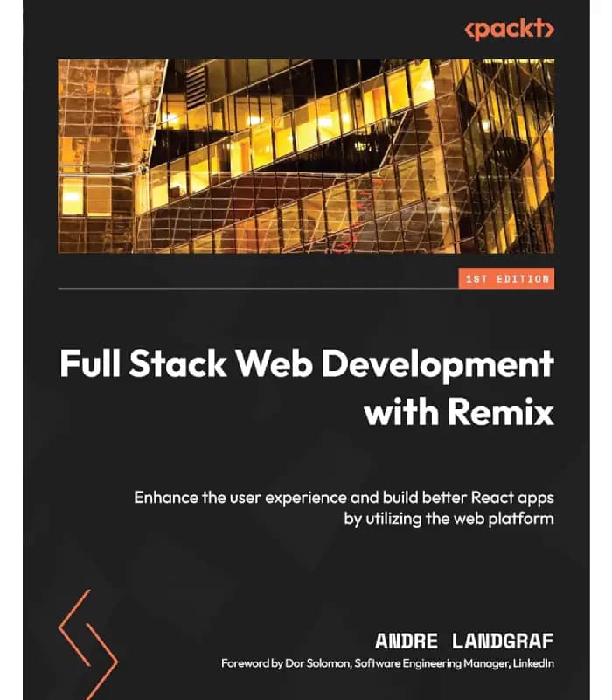Click the "1ST EDITION" orange badge
Screen dimensions: 612x700
click(x=506, y=278)
